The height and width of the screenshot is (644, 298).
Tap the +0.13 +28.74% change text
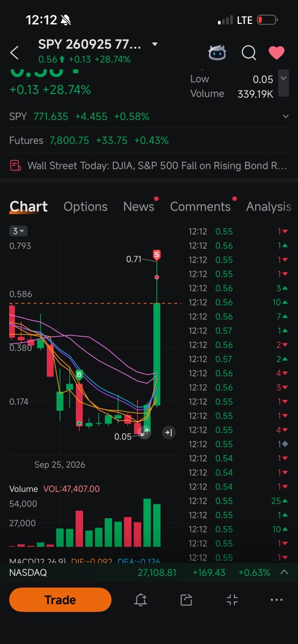(x=50, y=90)
